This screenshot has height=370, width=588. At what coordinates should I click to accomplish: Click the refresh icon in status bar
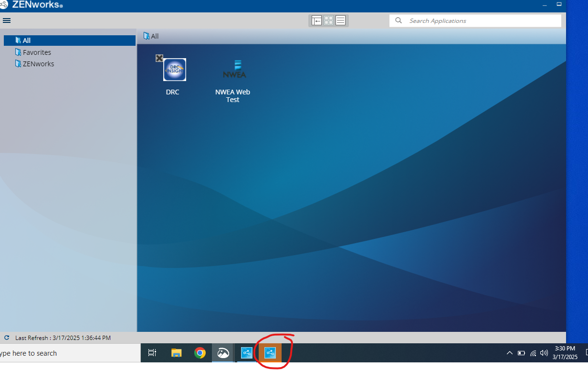pos(7,338)
